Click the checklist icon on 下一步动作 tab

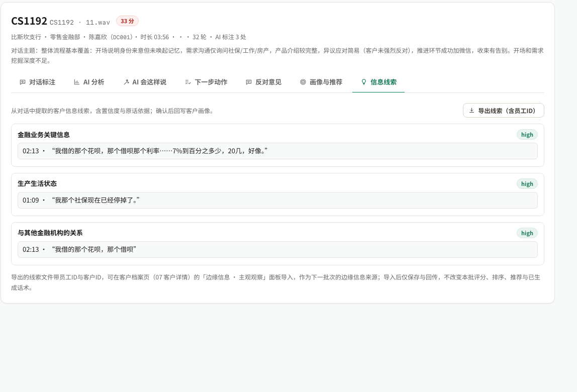187,82
